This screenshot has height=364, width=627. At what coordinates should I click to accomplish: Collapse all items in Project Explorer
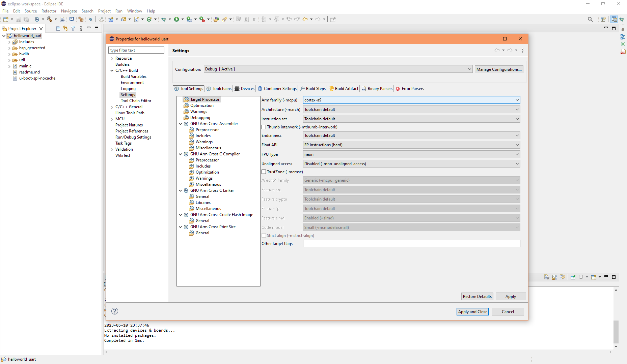pyautogui.click(x=58, y=28)
